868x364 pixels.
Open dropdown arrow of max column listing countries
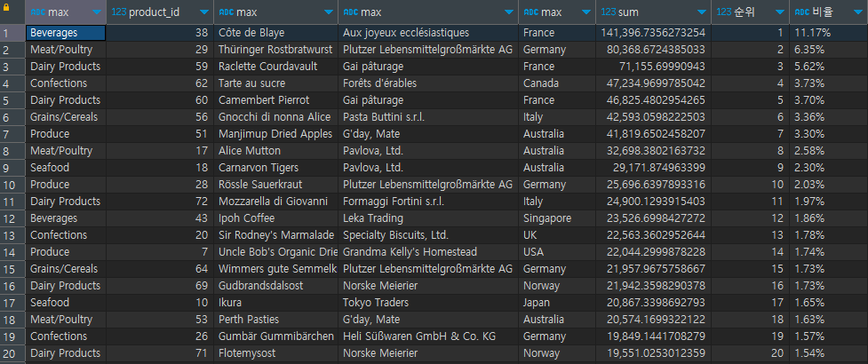pos(586,12)
